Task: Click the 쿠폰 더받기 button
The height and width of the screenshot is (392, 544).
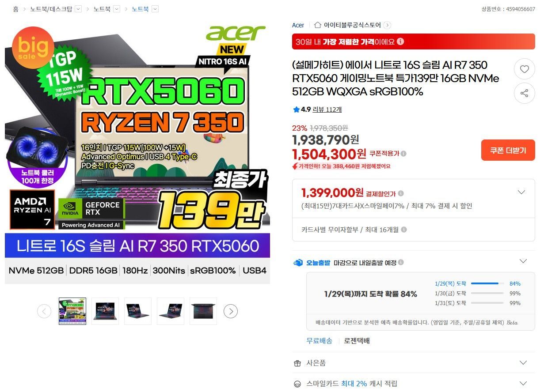Action: pos(508,151)
